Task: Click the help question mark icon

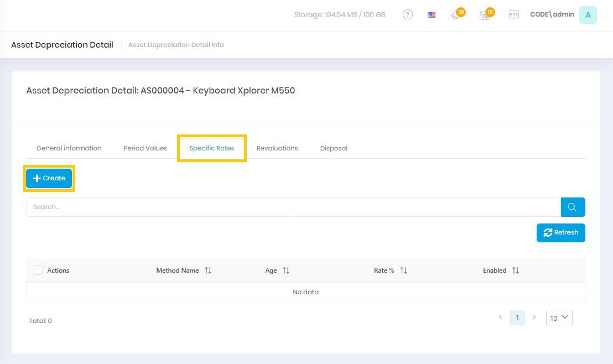Action: tap(408, 15)
